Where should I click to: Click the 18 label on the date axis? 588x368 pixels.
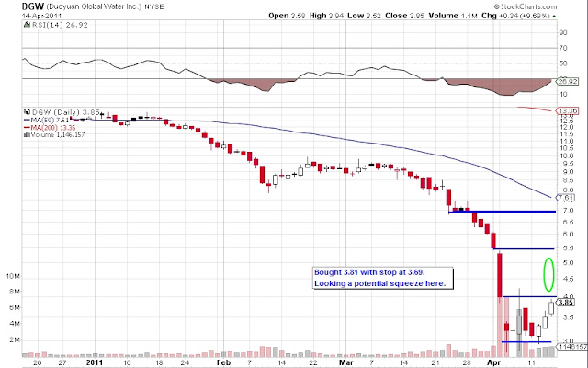coord(159,363)
